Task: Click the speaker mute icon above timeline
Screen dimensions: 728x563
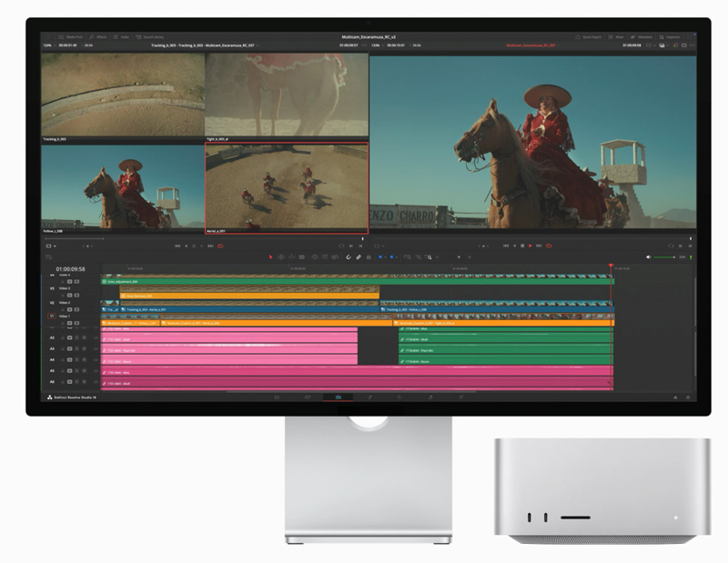Action: pos(649,257)
